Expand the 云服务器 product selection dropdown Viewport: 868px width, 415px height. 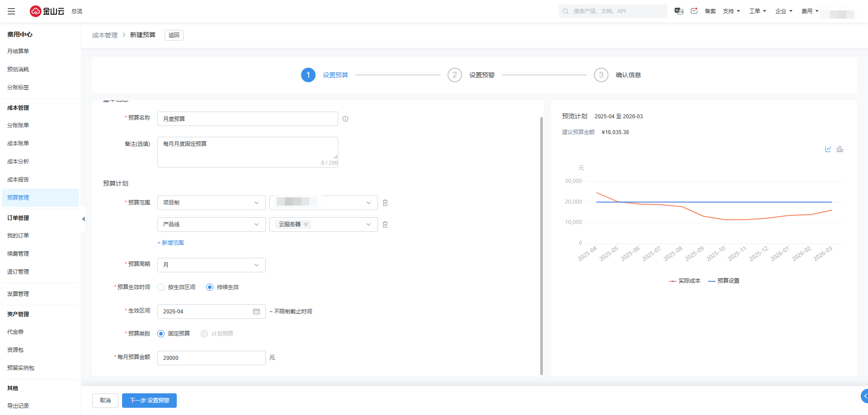(x=324, y=224)
